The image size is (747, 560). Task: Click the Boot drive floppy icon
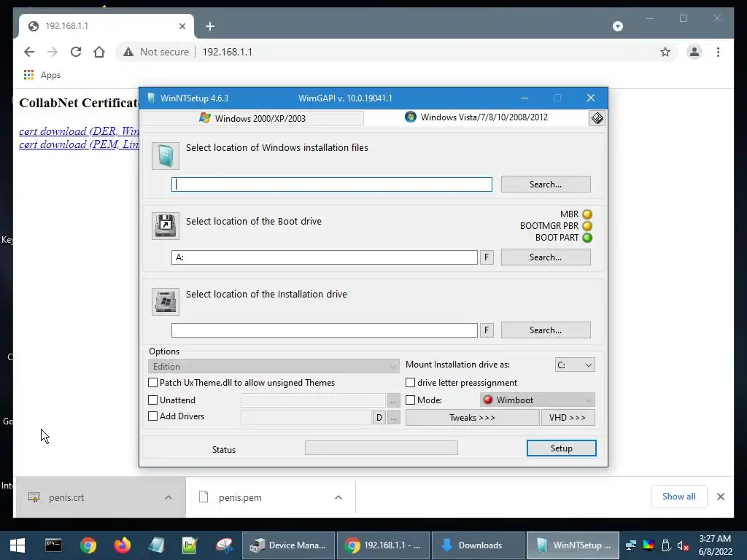(x=166, y=226)
